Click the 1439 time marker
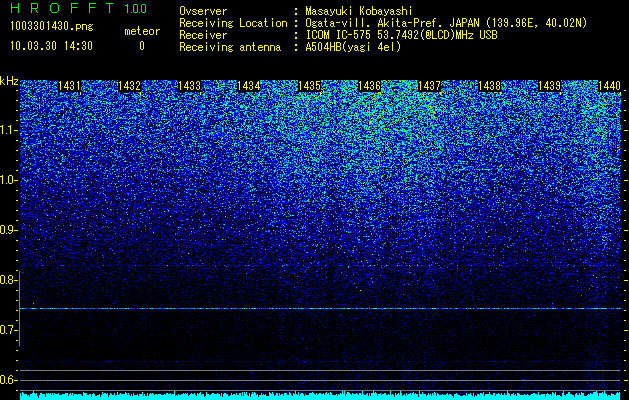The width and height of the screenshot is (629, 400). click(549, 86)
